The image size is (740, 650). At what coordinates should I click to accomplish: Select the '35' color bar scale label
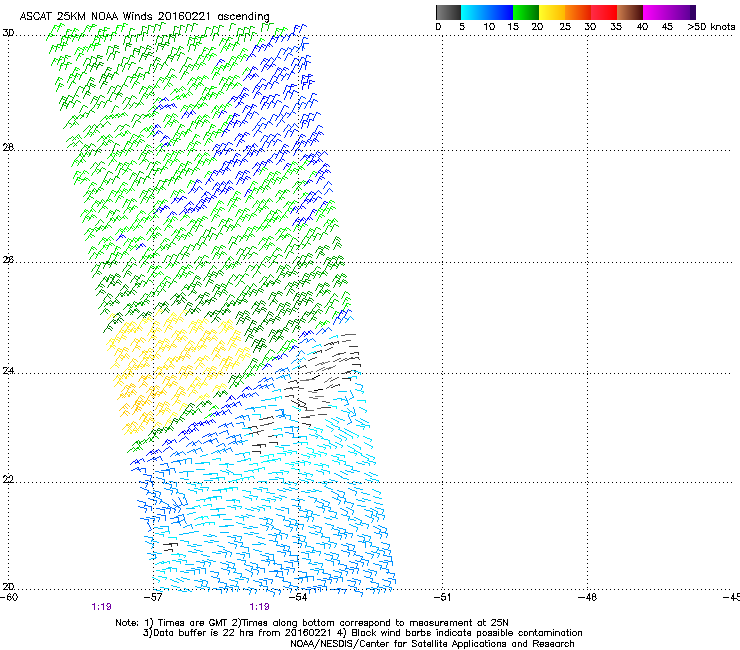coord(616,27)
